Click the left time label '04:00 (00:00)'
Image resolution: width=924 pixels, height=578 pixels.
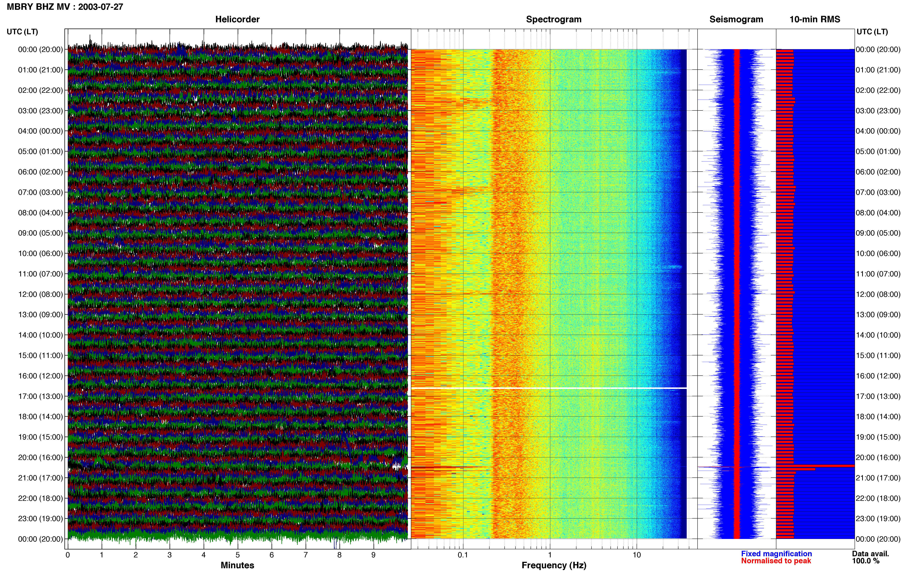[41, 131]
